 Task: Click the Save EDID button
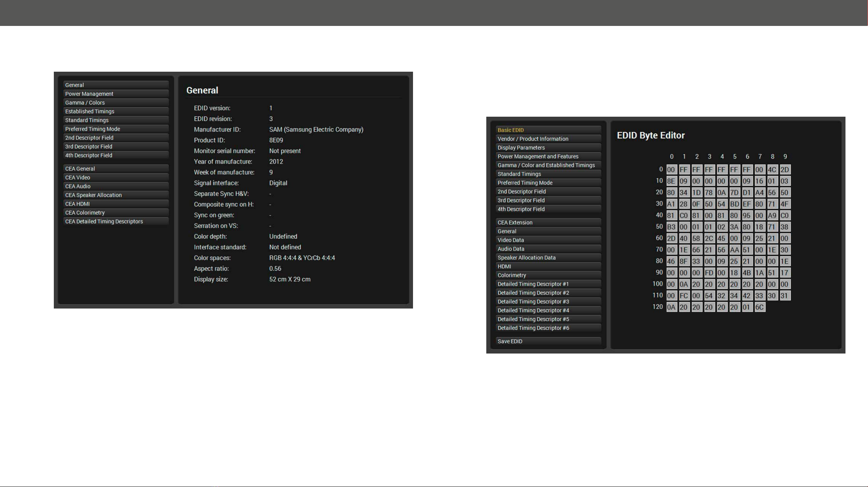click(x=548, y=341)
